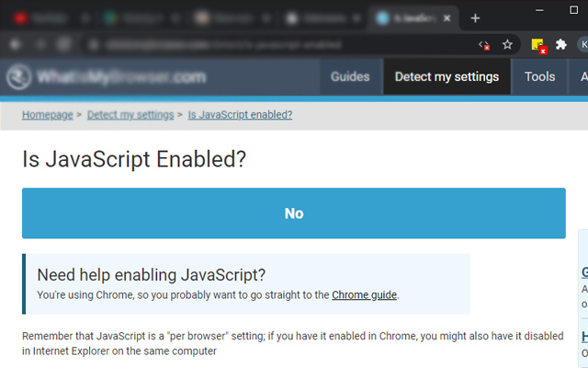This screenshot has height=368, width=588.
Task: Open the Tools navigation item
Action: point(539,76)
